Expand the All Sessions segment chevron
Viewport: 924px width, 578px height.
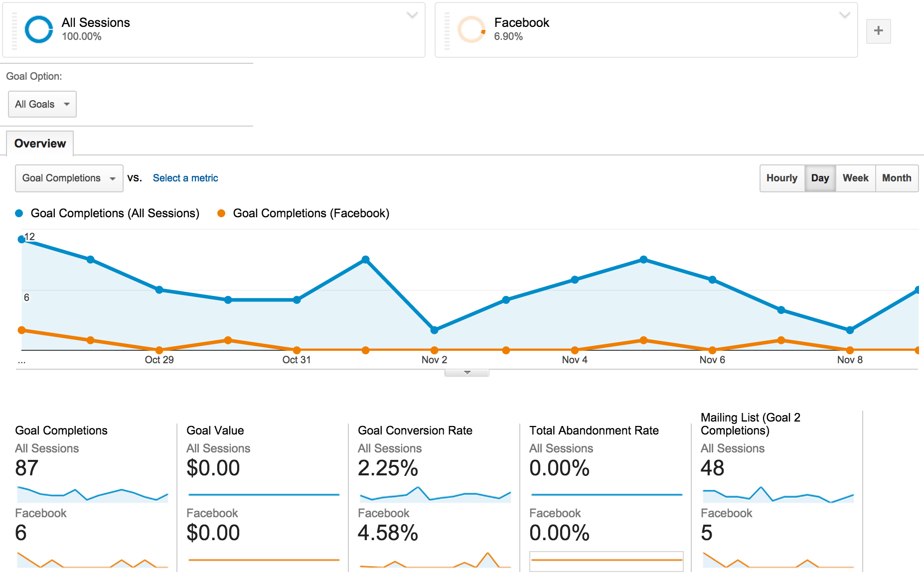click(x=412, y=15)
